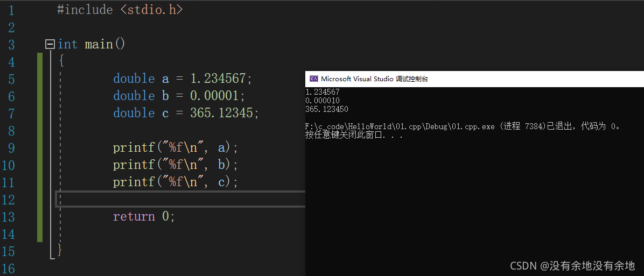Image resolution: width=644 pixels, height=276 pixels.
Task: Click the press any key message
Action: (x=354, y=135)
